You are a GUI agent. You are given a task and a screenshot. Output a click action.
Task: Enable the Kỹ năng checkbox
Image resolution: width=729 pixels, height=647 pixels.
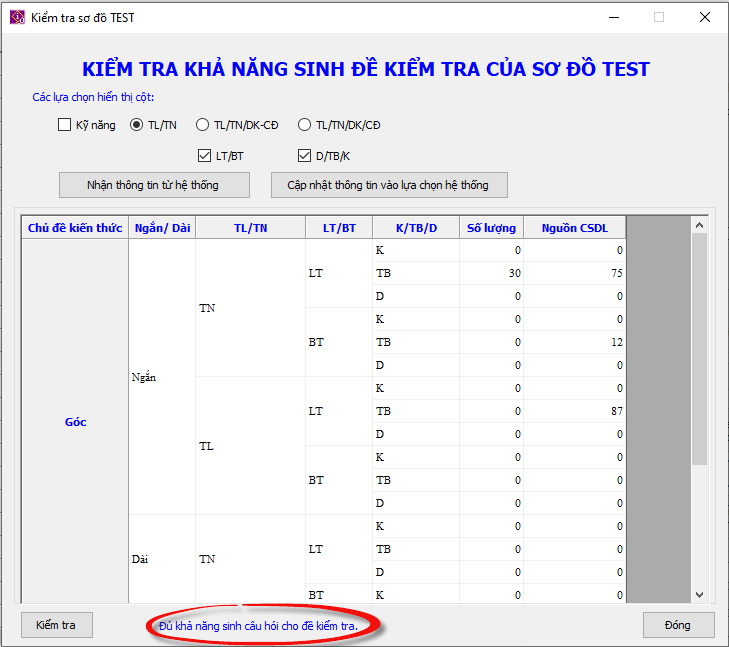(x=65, y=125)
